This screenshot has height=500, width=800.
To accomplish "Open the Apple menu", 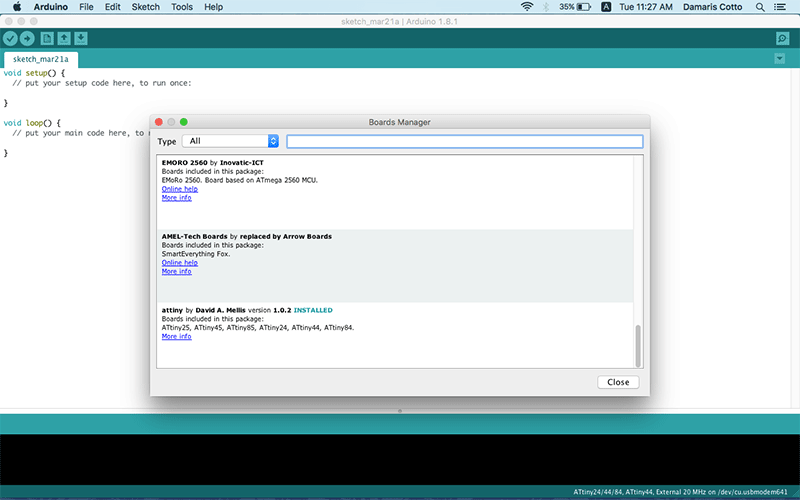I will [17, 7].
